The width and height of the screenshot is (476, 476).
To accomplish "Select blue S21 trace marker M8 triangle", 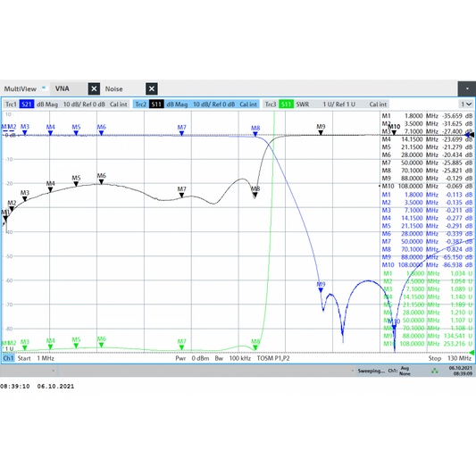I will [255, 134].
